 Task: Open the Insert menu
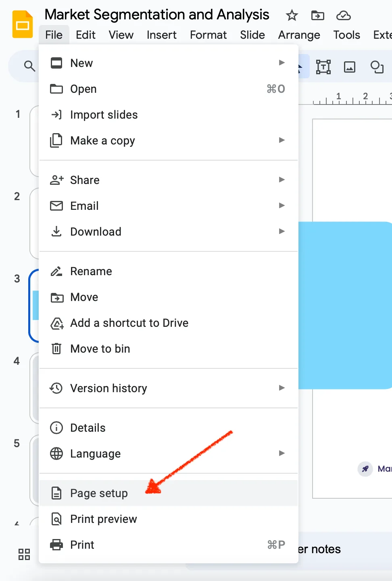pos(161,35)
